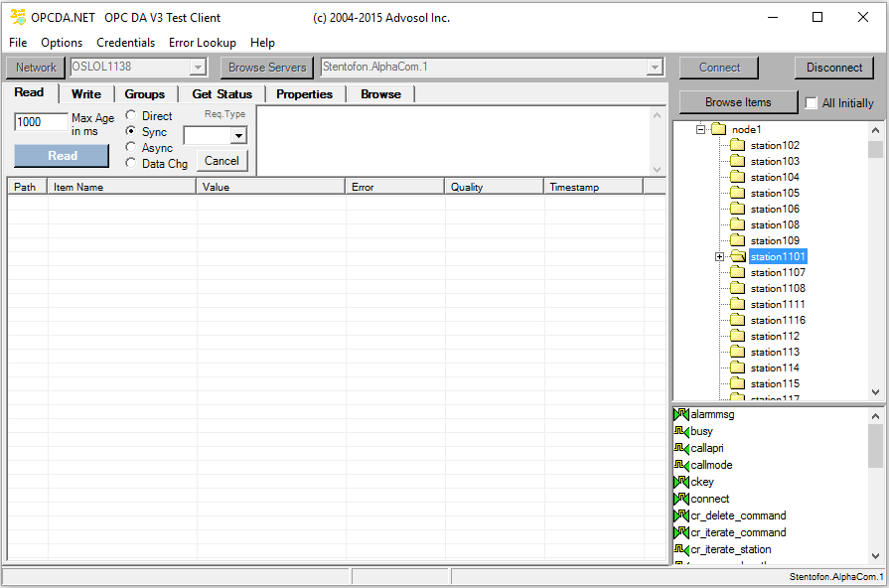The width and height of the screenshot is (889, 588).
Task: Click the callpri item icon
Action: coord(680,448)
